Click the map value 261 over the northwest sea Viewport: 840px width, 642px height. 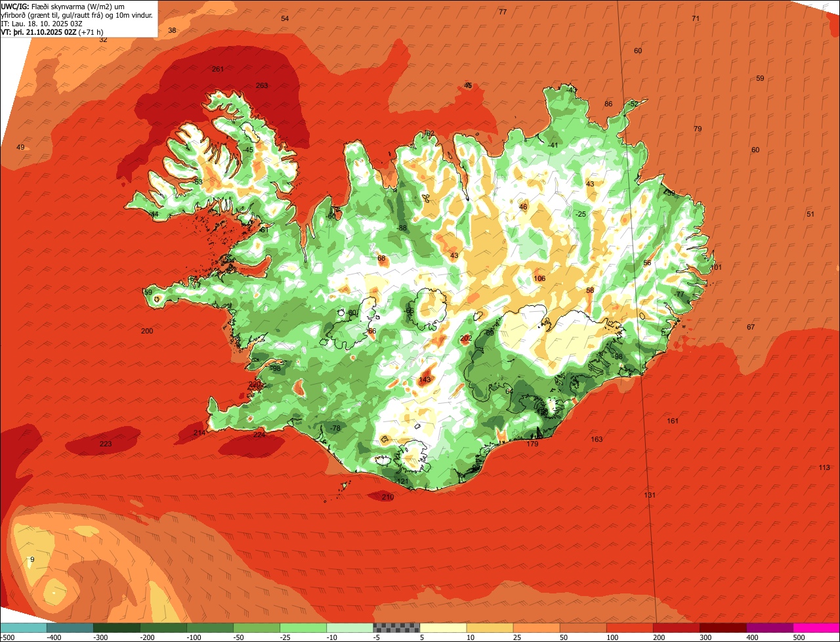(218, 70)
